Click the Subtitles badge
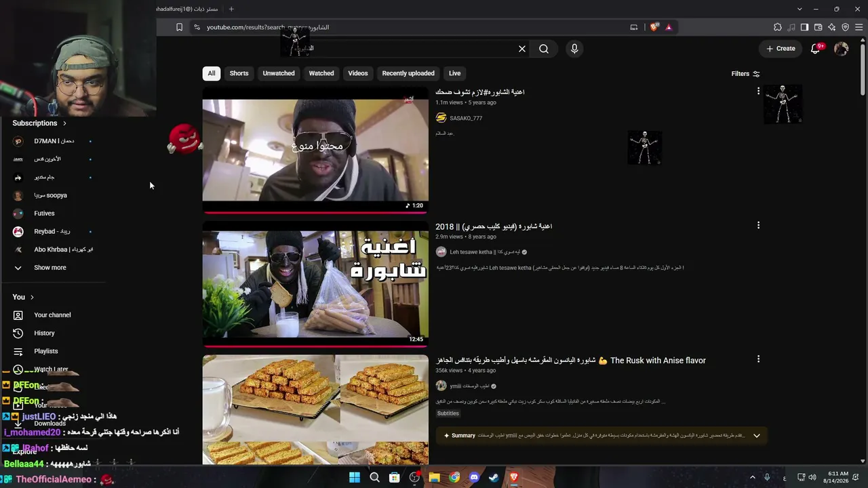The width and height of the screenshot is (868, 488). click(448, 413)
